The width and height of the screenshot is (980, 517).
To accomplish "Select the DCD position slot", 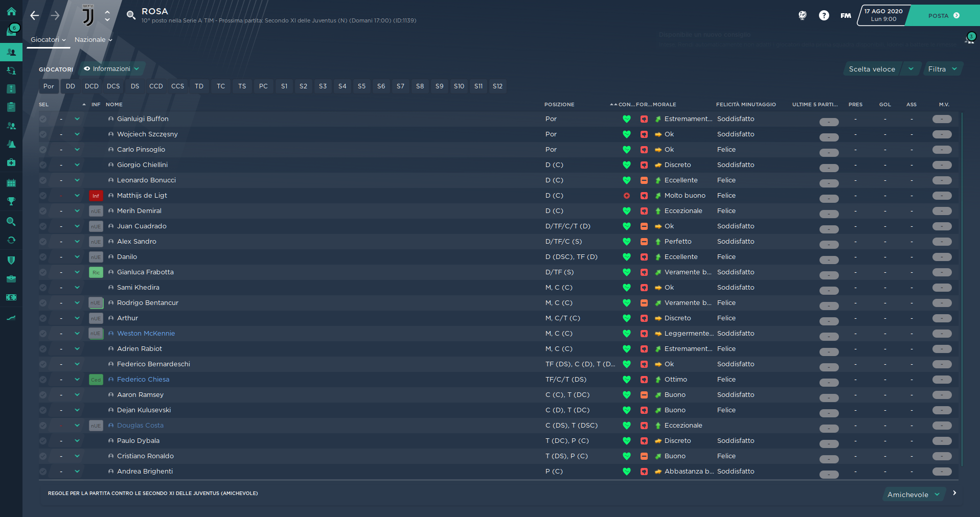I will coord(92,86).
